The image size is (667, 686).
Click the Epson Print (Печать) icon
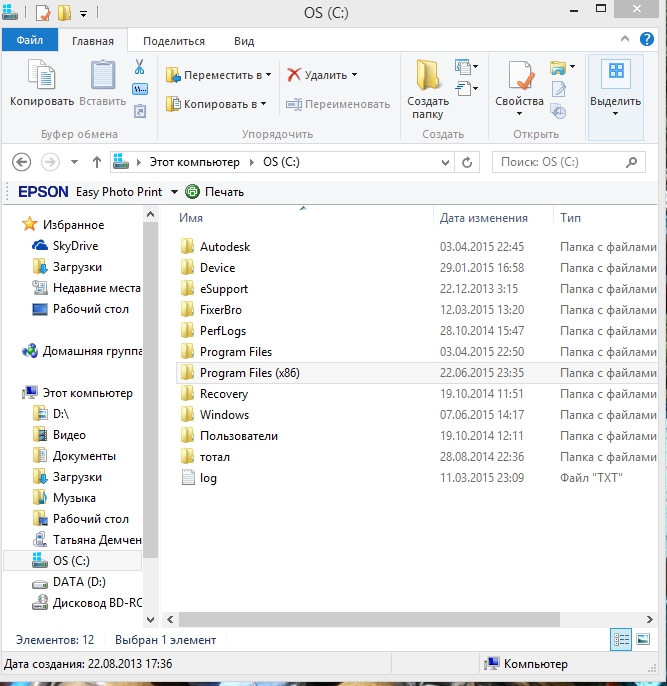pos(193,191)
